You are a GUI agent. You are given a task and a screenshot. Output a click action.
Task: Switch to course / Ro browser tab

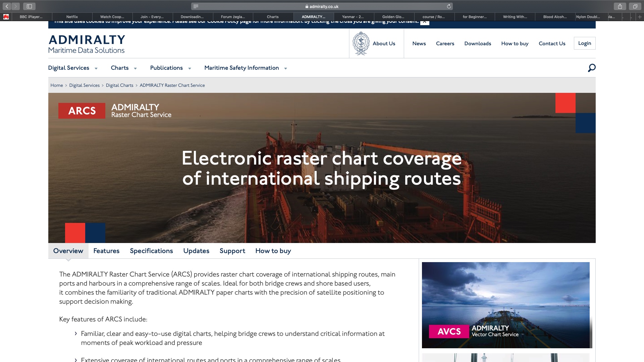434,17
